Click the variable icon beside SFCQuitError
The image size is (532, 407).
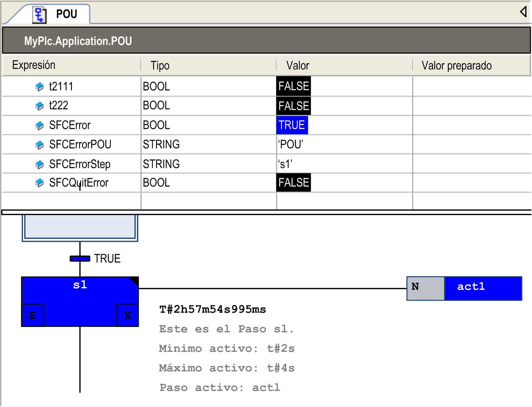[40, 183]
